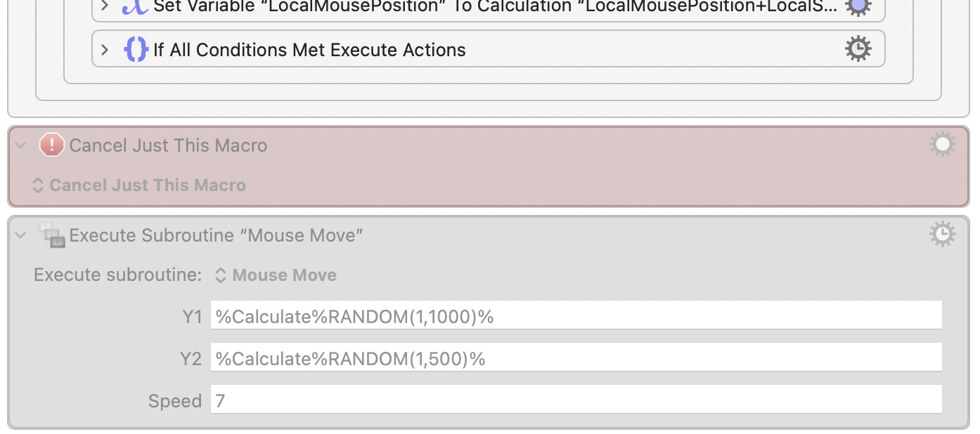Screen dimensions: 980x434
Task: Open gear menu for Cancel Just This Macro
Action: pyautogui.click(x=942, y=145)
